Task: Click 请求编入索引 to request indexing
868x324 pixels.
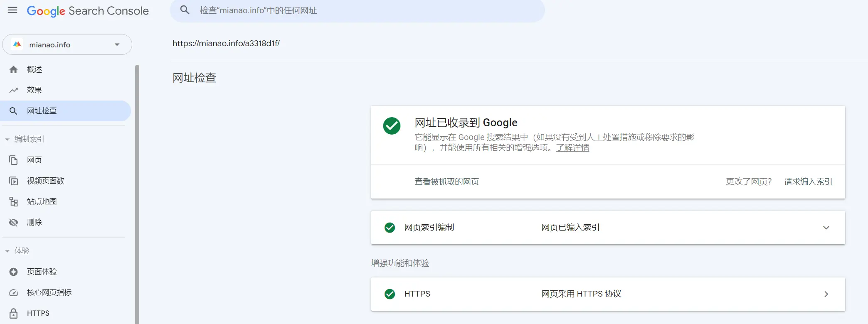Action: click(x=808, y=182)
